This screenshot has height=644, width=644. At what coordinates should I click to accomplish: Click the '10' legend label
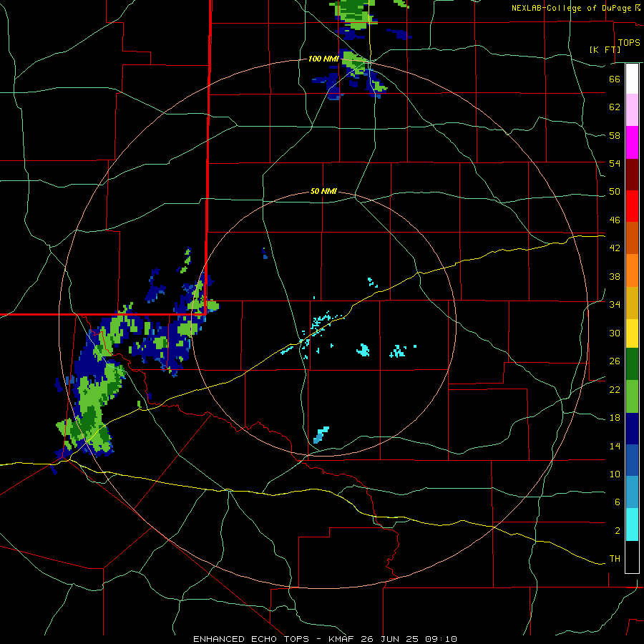[x=615, y=474]
